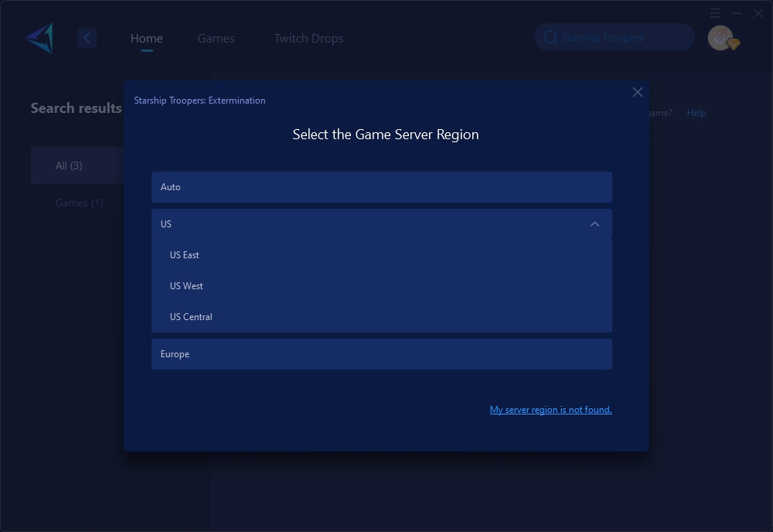773x532 pixels.
Task: Collapse the US region group
Action: click(382, 224)
